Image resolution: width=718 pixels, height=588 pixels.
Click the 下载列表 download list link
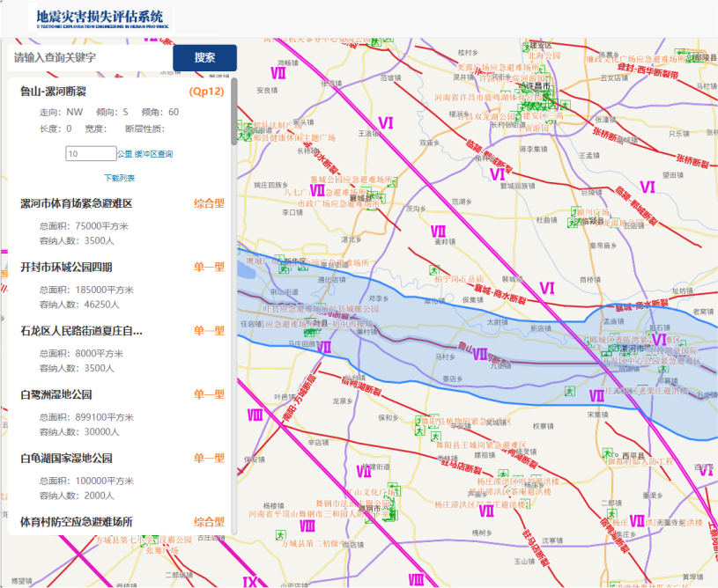pyautogui.click(x=119, y=178)
